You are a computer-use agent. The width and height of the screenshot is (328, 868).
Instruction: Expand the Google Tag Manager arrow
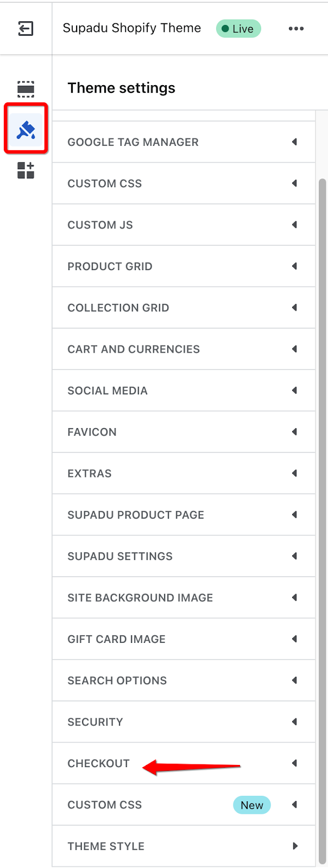294,142
